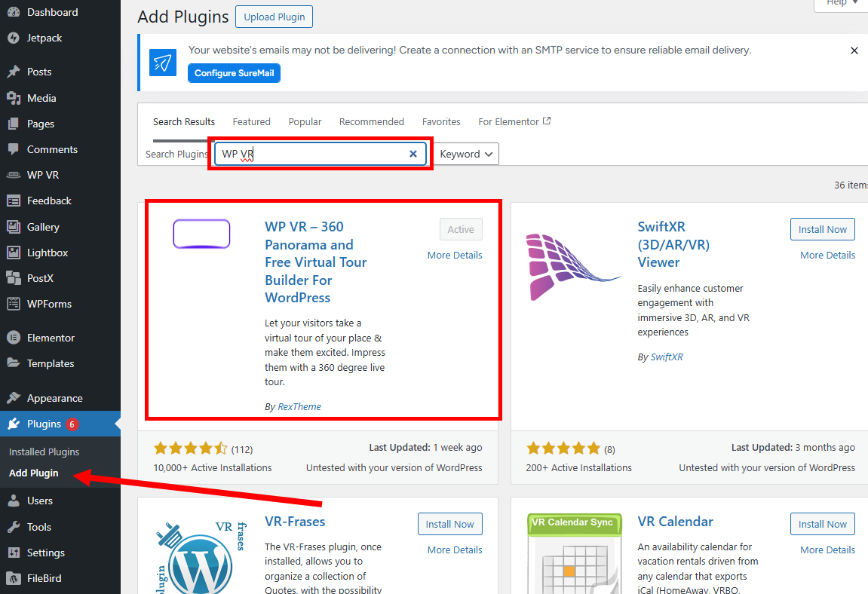Click the Appearance paintbrush icon

(14, 398)
